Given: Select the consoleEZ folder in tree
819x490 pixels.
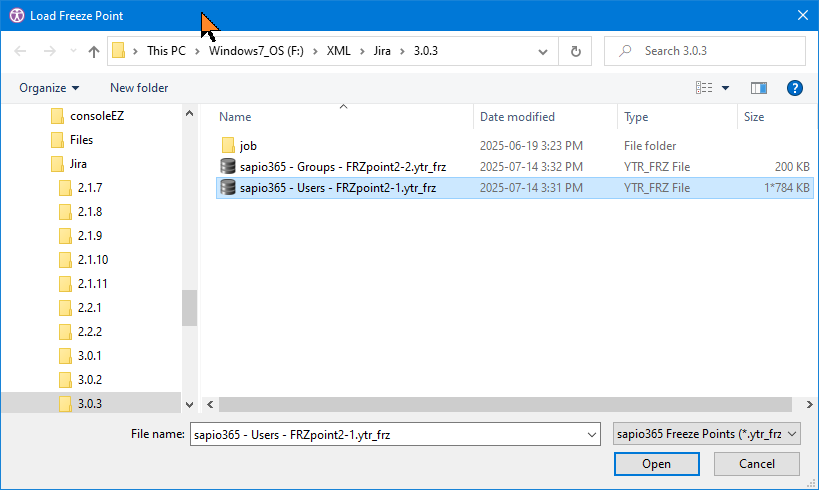Looking at the screenshot, I should click(96, 115).
